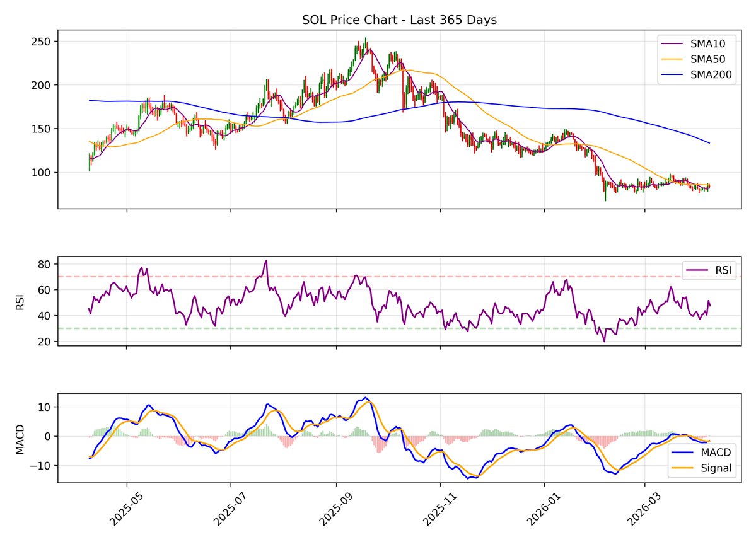The image size is (756, 542).
Task: Click the blue SMA200 line sample in legend
Action: [672, 74]
